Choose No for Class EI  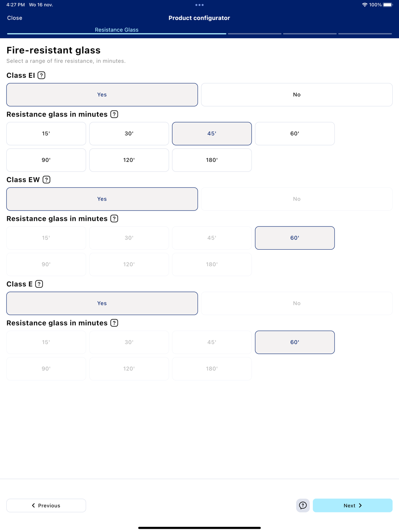coord(296,95)
